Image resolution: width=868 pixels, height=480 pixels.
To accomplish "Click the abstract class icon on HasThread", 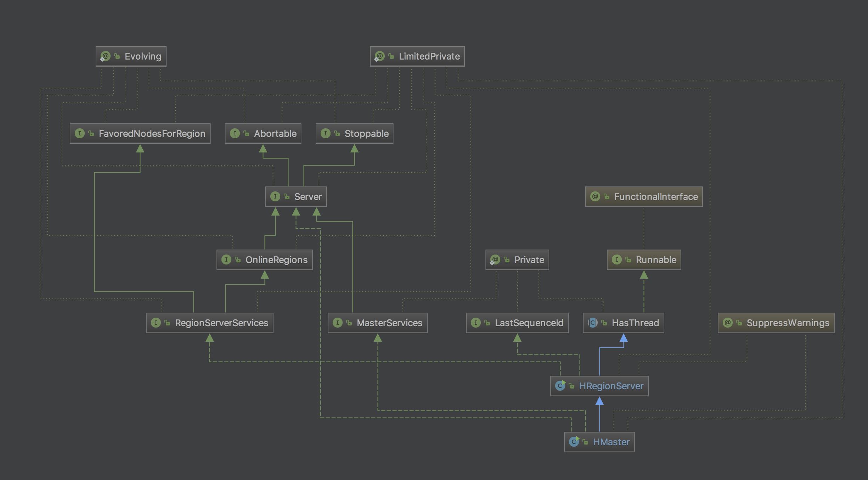I will pyautogui.click(x=593, y=323).
